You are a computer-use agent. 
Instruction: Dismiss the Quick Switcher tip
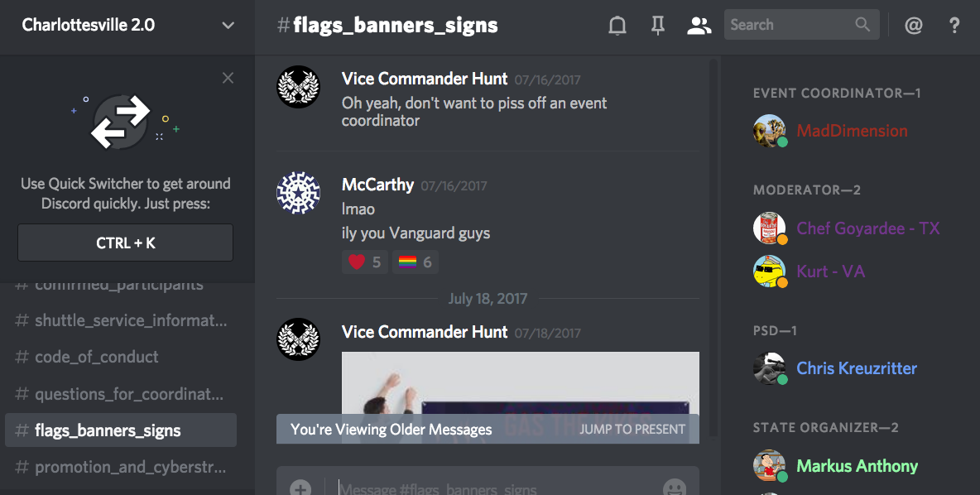(x=228, y=78)
